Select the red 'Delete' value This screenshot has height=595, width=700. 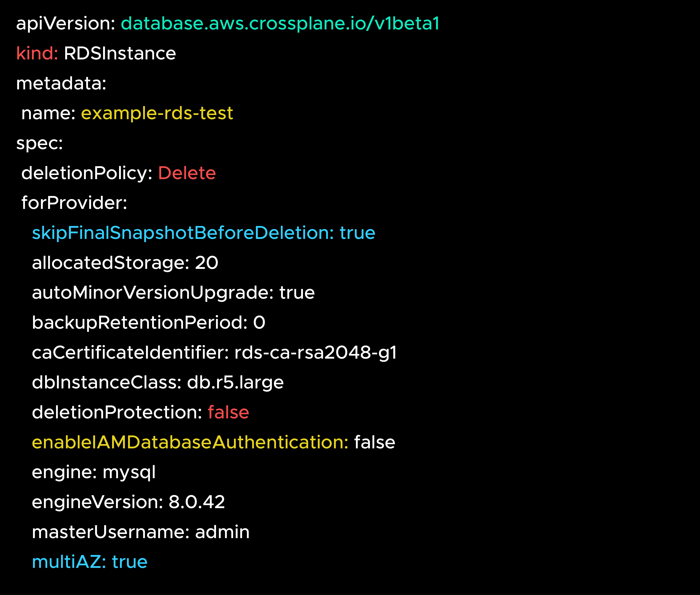click(x=187, y=173)
